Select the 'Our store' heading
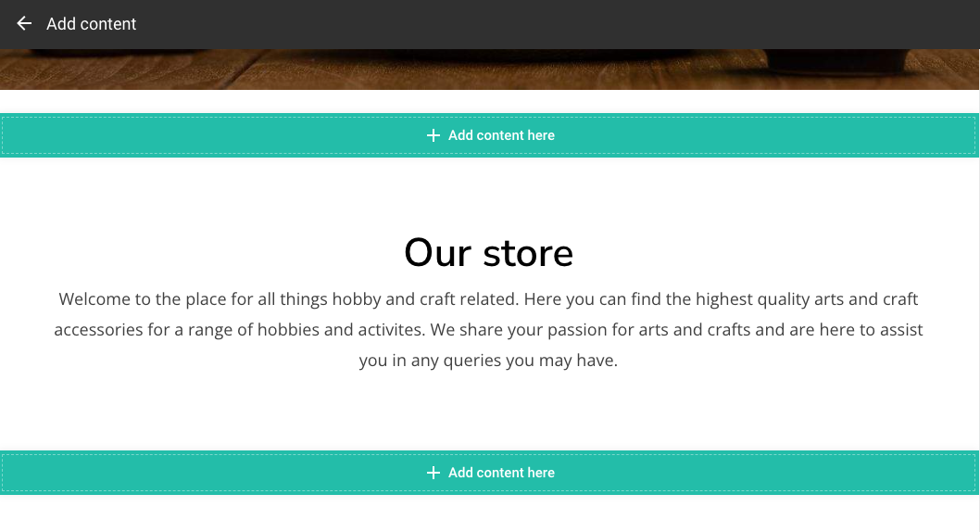980x532 pixels. pyautogui.click(x=489, y=253)
